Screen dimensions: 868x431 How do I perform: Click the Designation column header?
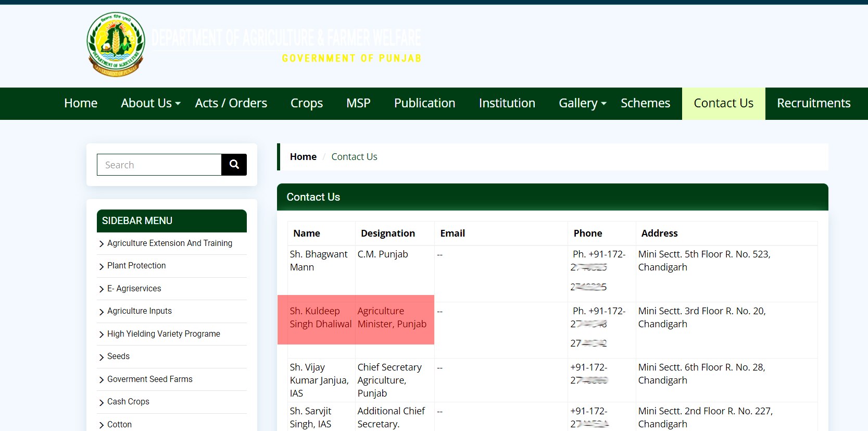395,233
